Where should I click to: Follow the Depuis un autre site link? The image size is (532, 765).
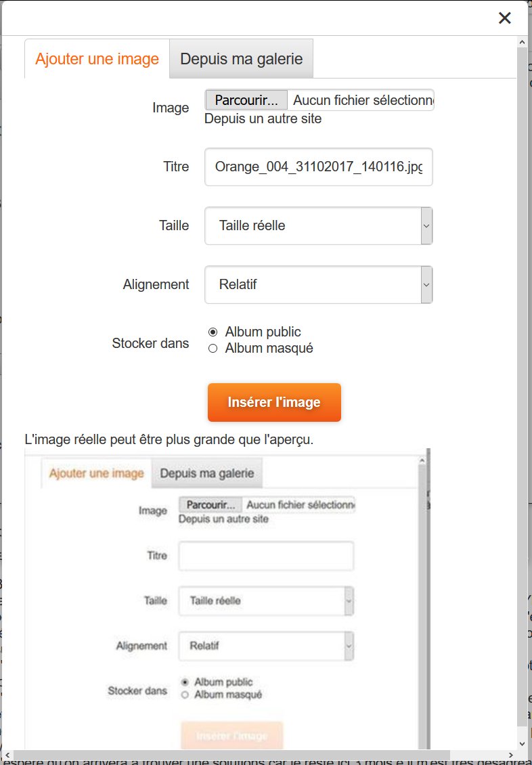(x=263, y=118)
